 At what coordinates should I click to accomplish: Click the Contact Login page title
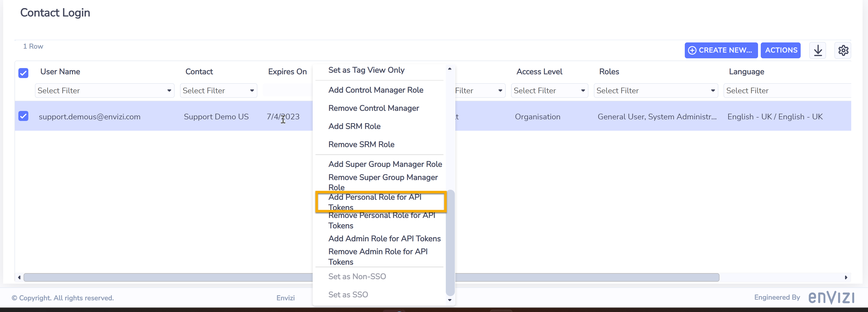pos(55,13)
